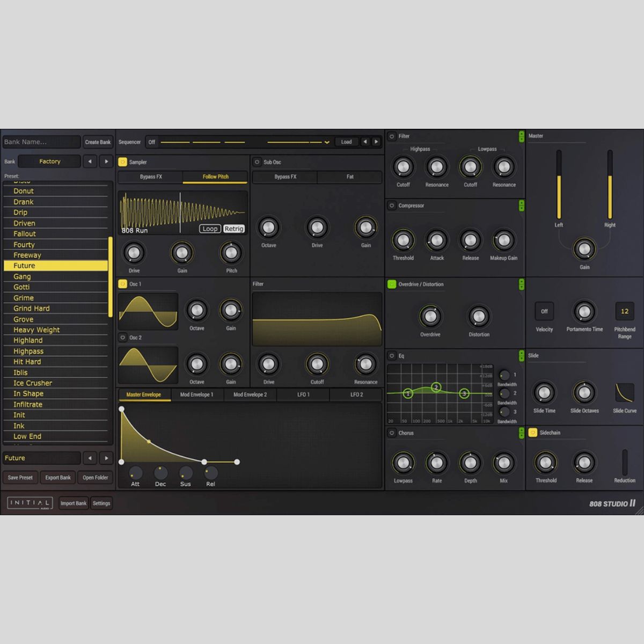Image resolution: width=644 pixels, height=644 pixels.
Task: Toggle the Sidechain power button
Action: click(533, 433)
